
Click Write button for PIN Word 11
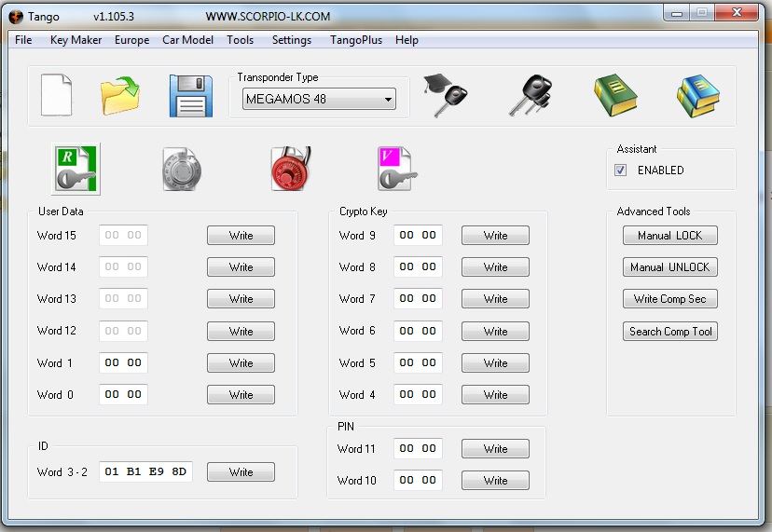(495, 448)
